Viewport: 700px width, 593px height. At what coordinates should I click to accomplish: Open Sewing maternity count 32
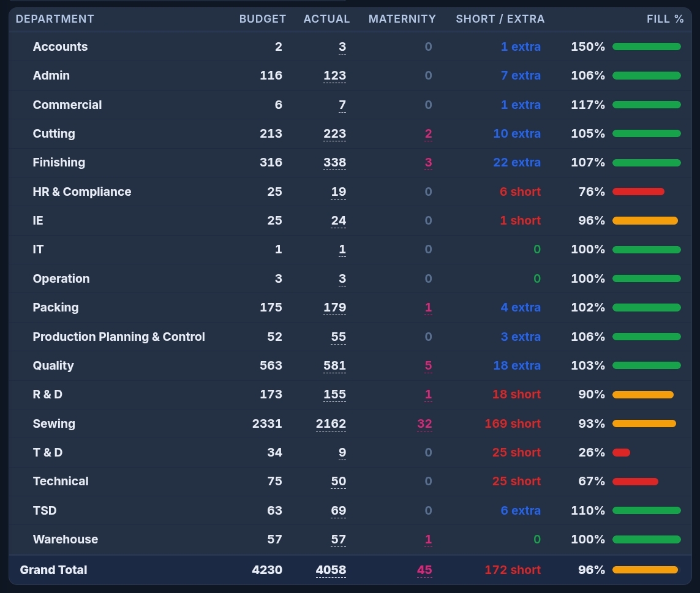point(424,423)
